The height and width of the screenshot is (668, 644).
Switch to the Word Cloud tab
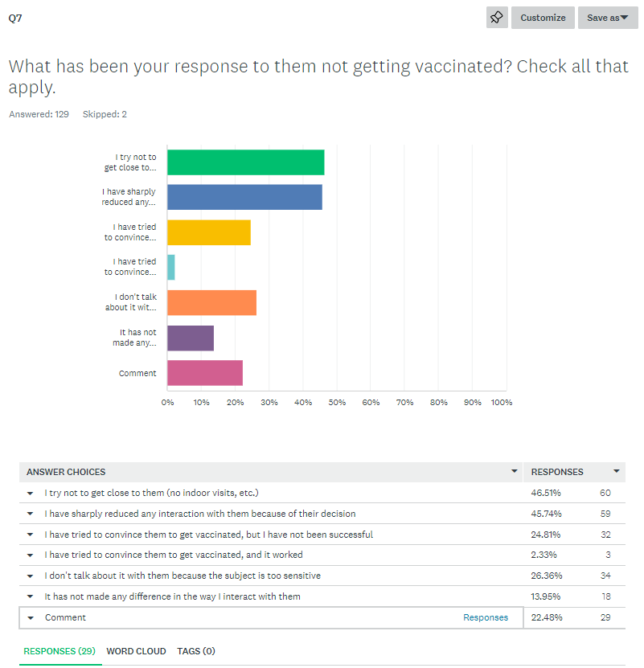[x=136, y=651]
